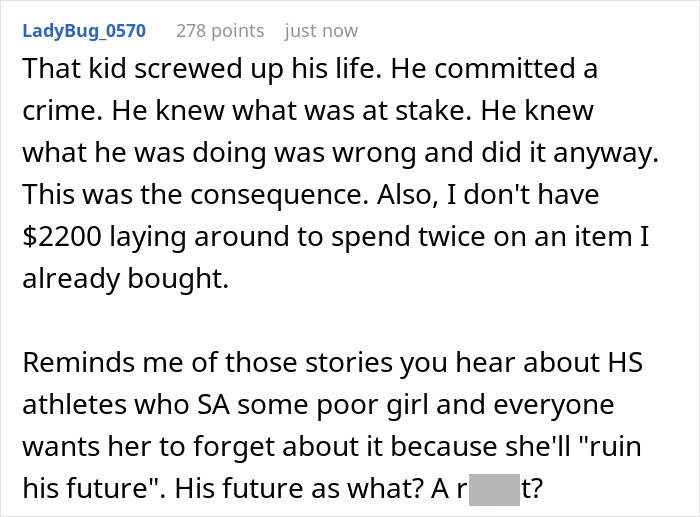Viewport: 700px width, 517px height.
Task: Click the gray censored block
Action: 494,490
